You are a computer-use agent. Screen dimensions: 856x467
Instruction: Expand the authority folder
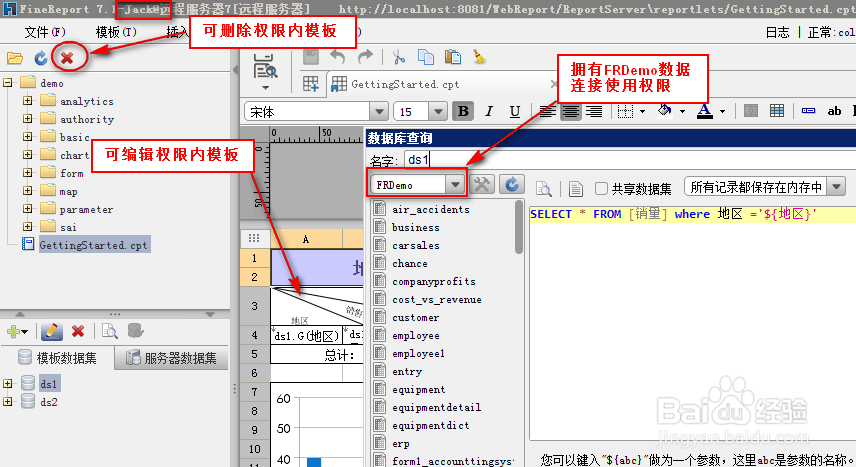click(x=27, y=119)
